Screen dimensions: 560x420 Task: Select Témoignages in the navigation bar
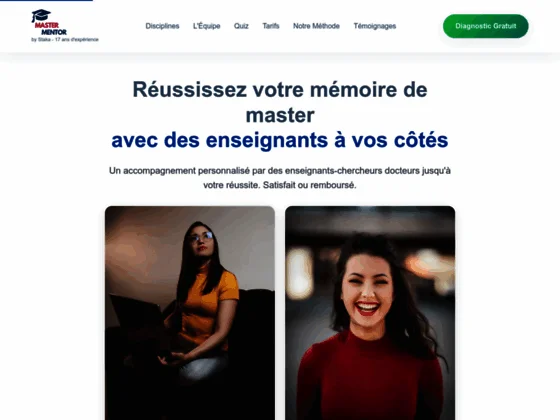point(375,26)
